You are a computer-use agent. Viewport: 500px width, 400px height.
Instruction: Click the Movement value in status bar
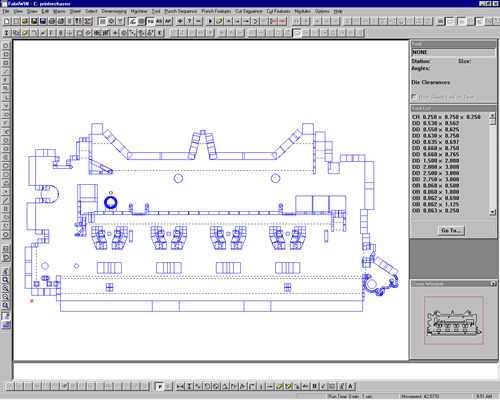[x=420, y=396]
